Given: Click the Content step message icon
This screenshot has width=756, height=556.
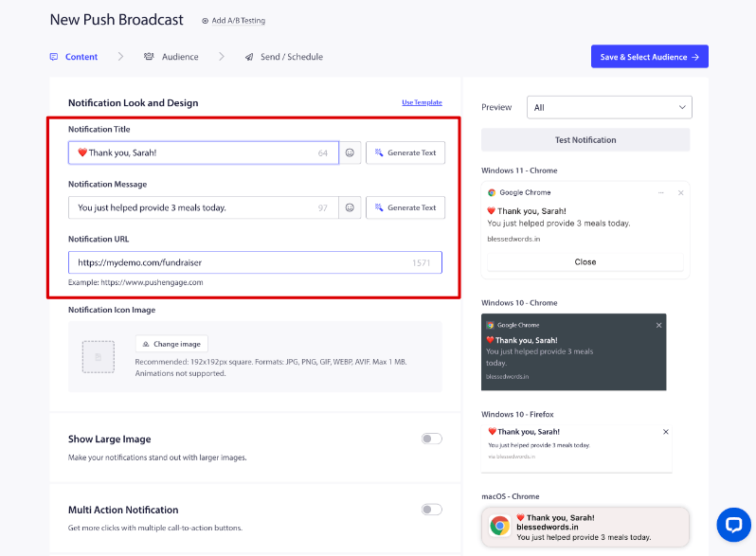Looking at the screenshot, I should (53, 57).
